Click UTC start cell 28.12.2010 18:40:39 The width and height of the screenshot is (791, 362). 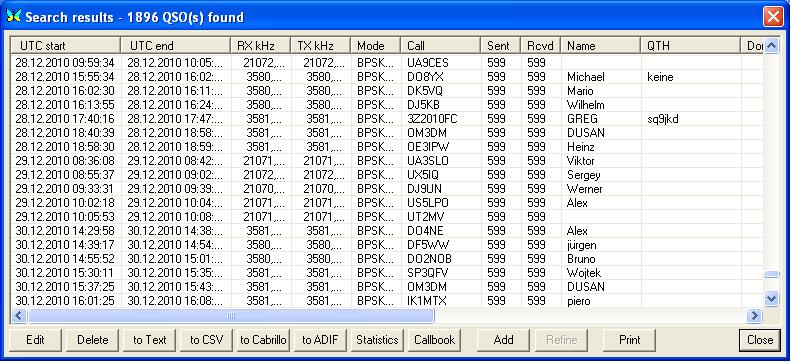65,133
